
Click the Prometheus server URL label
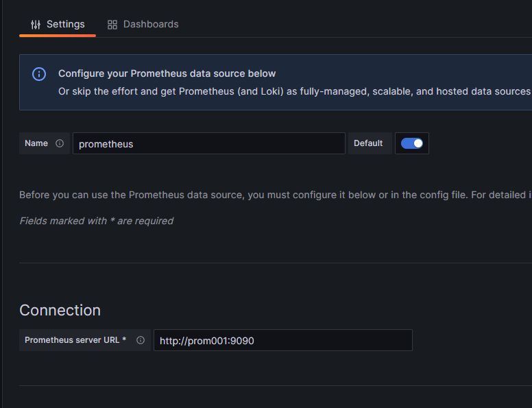[72, 340]
